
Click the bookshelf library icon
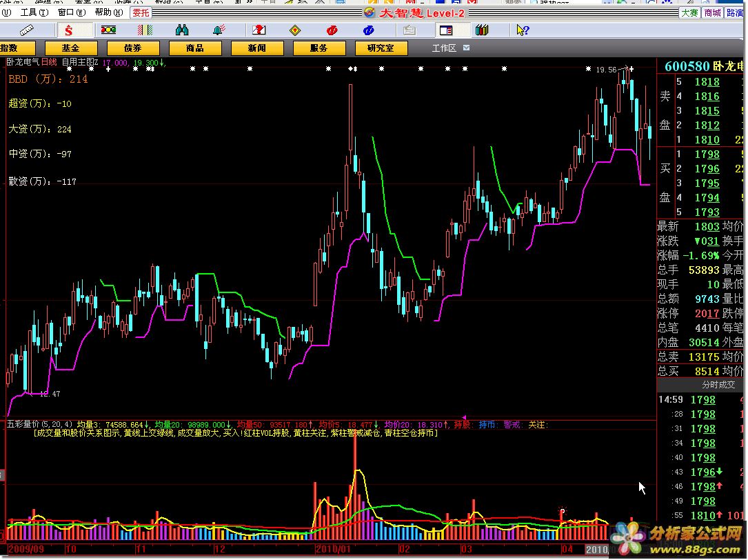pyautogui.click(x=482, y=30)
